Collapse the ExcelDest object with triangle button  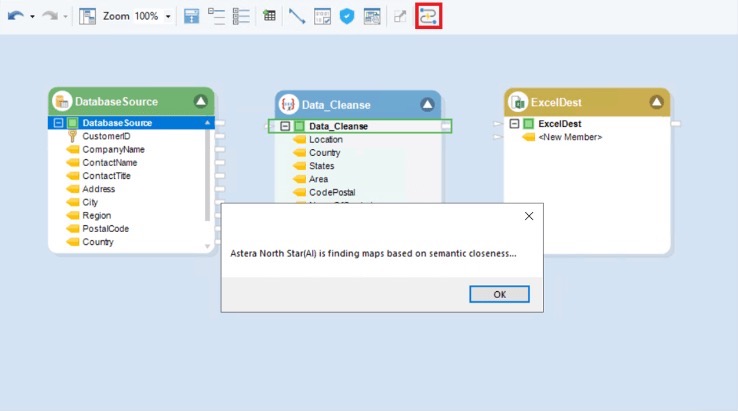pyautogui.click(x=657, y=102)
